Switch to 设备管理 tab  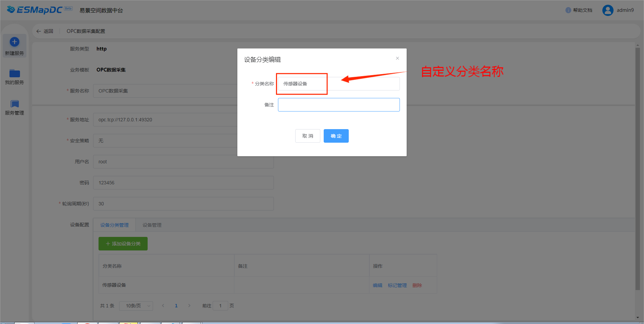(152, 225)
